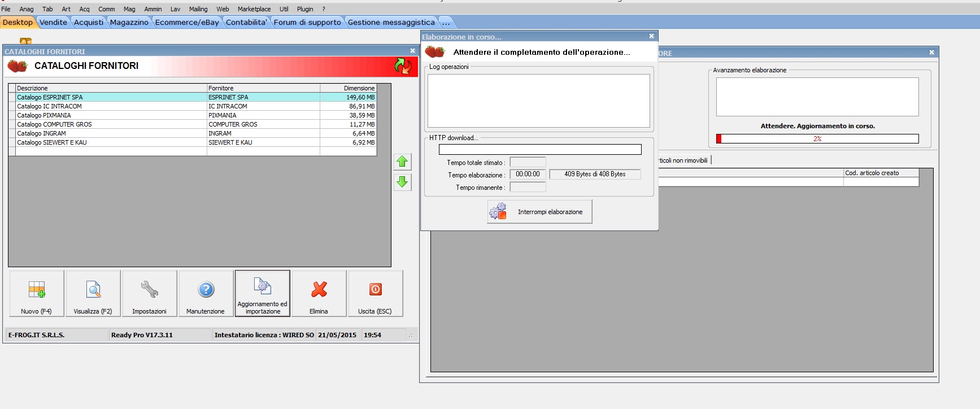Open the Tab menu
The width and height of the screenshot is (980, 409).
coord(47,9)
